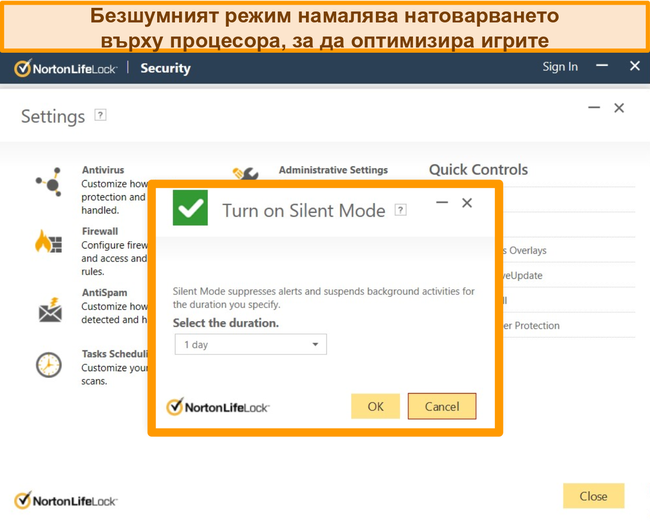Click the 'Select the duration.' label
The height and width of the screenshot is (522, 650).
click(x=226, y=323)
